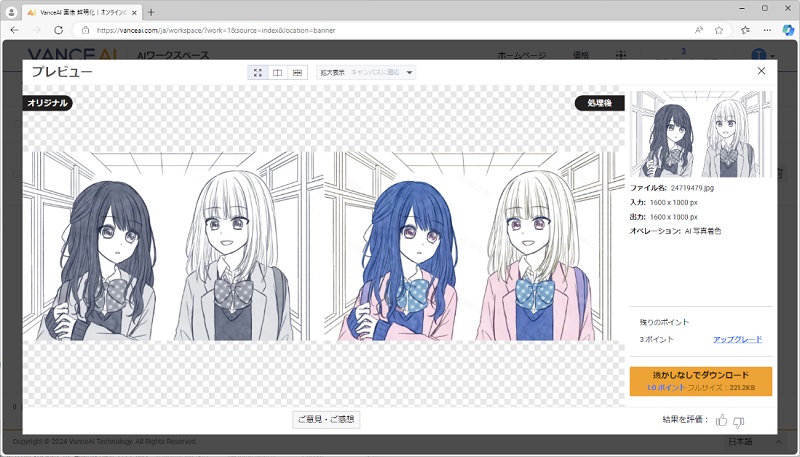Image resolution: width=800 pixels, height=457 pixels.
Task: Rate the result with thumbs up
Action: pos(721,420)
